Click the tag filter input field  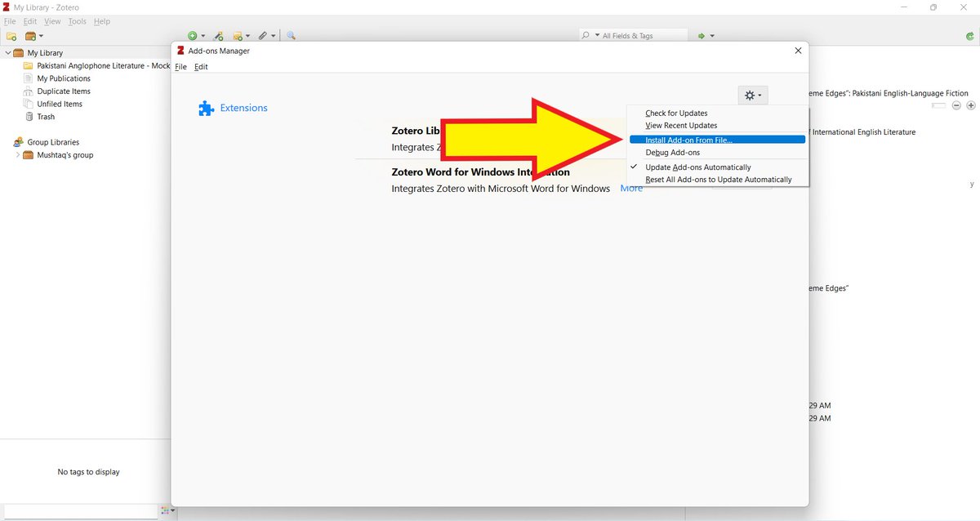click(78, 510)
